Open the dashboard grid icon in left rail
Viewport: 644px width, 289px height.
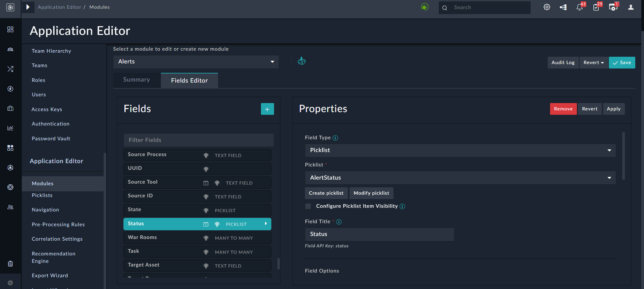pyautogui.click(x=10, y=30)
